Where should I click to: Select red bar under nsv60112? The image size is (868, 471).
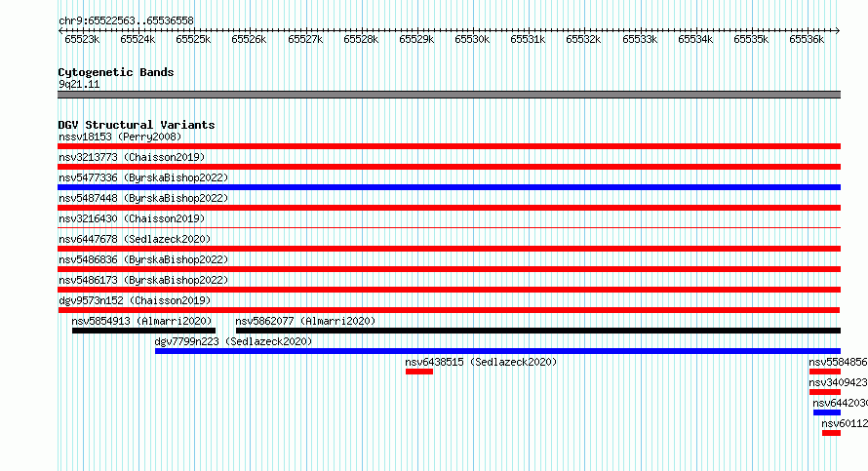(x=832, y=433)
